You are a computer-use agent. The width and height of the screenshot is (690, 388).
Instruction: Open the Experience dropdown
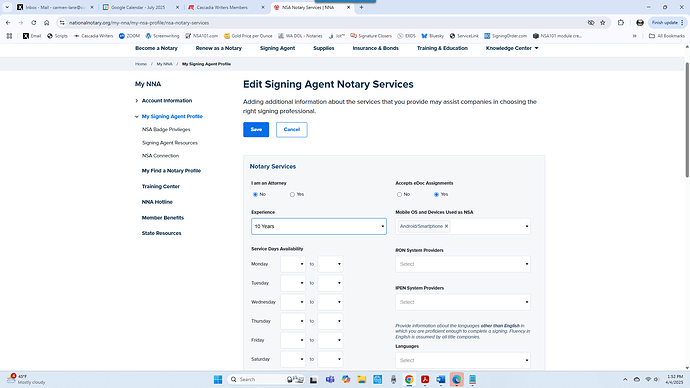[x=319, y=226]
